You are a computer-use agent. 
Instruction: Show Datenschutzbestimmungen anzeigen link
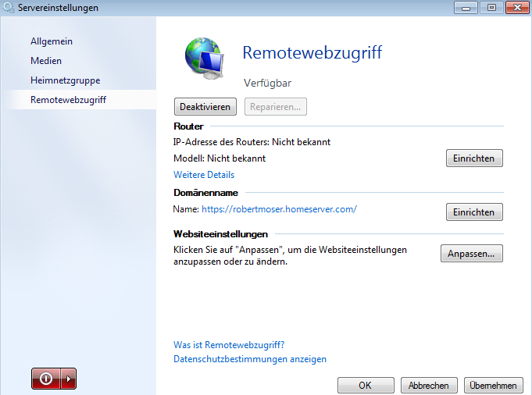point(249,359)
